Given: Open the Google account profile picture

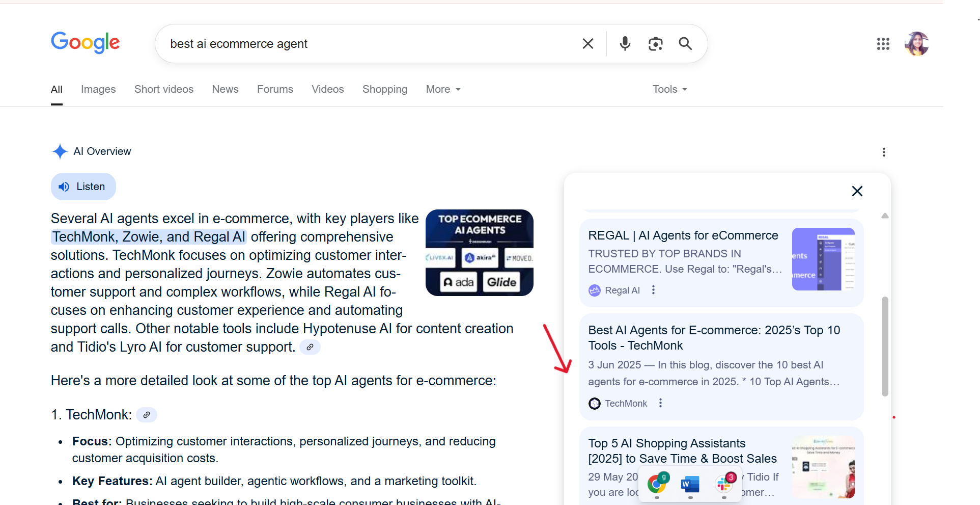Looking at the screenshot, I should 916,44.
